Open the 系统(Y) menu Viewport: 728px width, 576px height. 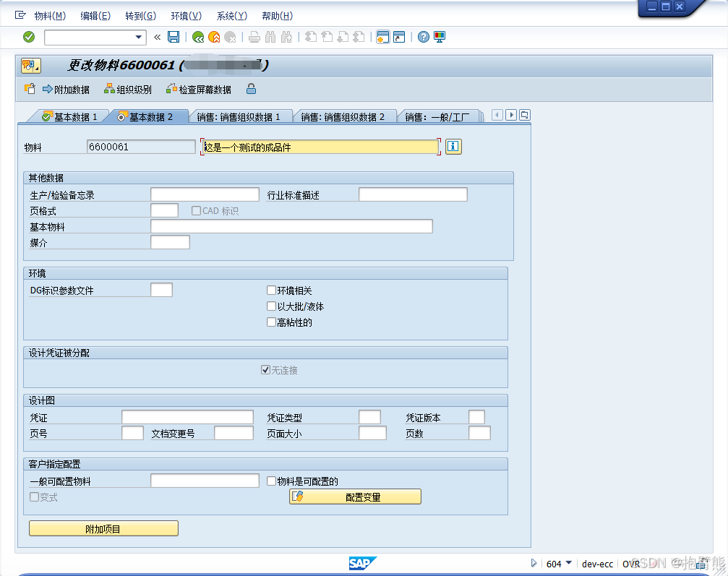[x=231, y=16]
